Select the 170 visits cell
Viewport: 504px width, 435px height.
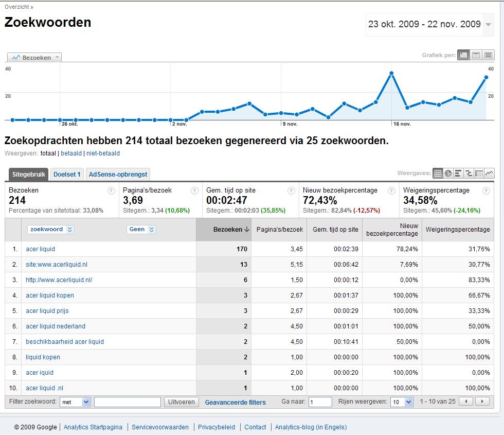coord(224,249)
